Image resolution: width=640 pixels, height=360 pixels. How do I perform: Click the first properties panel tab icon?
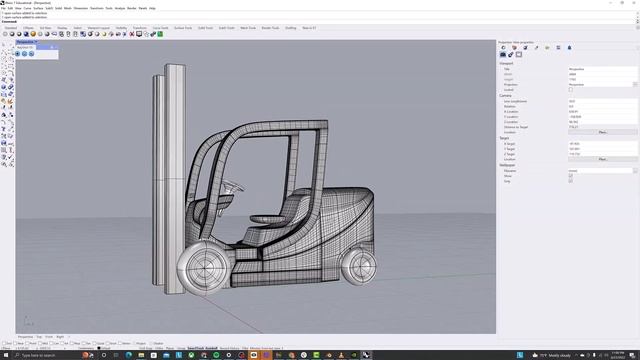(x=503, y=48)
